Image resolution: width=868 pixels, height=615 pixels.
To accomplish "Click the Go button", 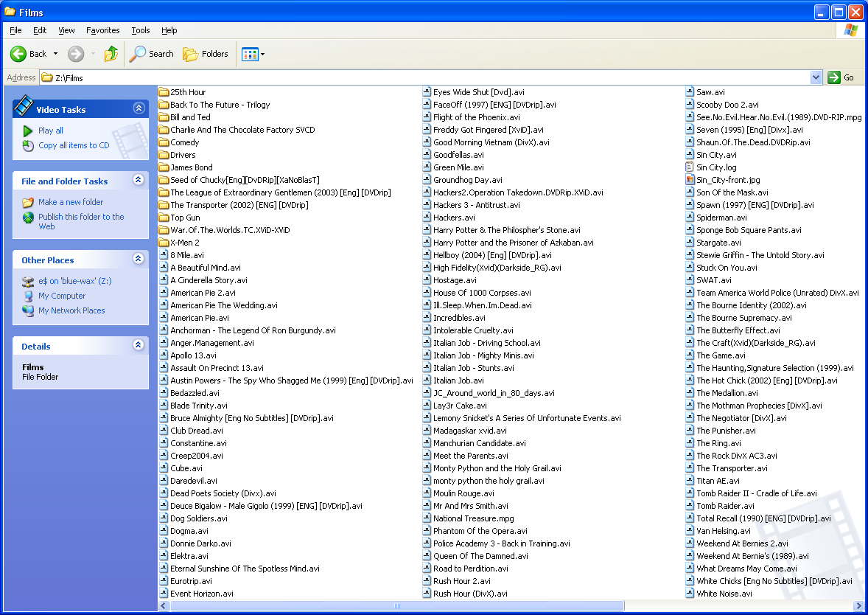I will 841,77.
